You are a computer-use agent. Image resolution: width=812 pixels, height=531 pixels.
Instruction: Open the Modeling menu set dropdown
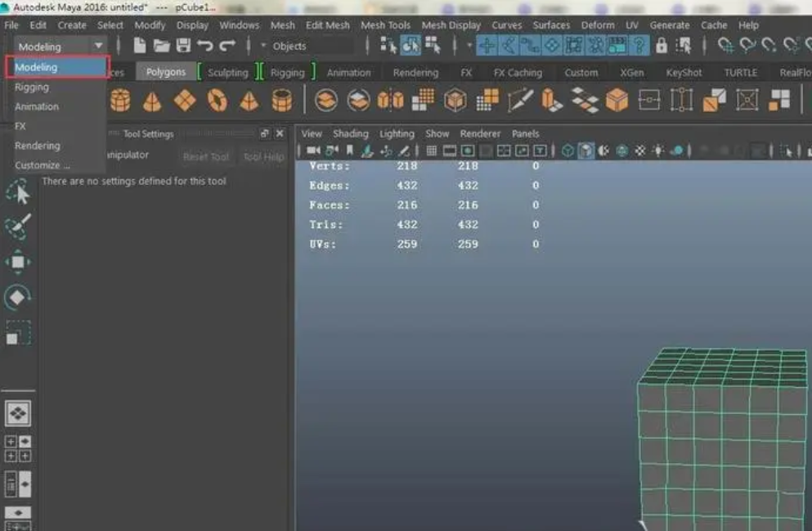point(60,46)
